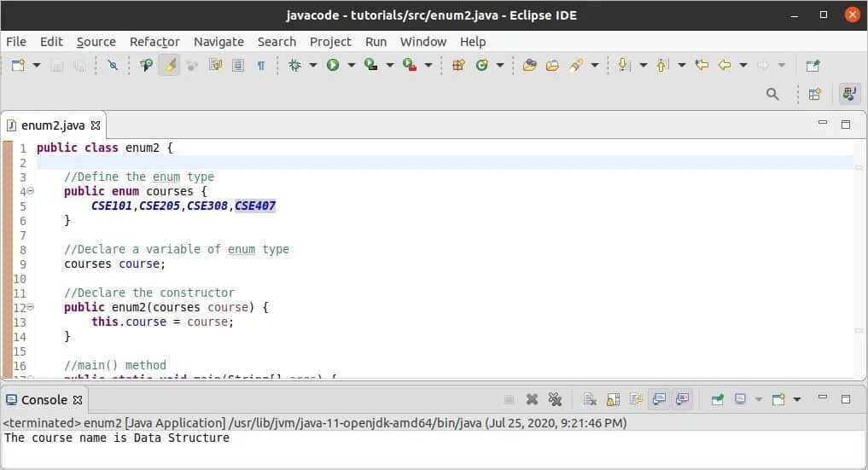The image size is (868, 470).
Task: Open the Run menu
Action: click(376, 42)
